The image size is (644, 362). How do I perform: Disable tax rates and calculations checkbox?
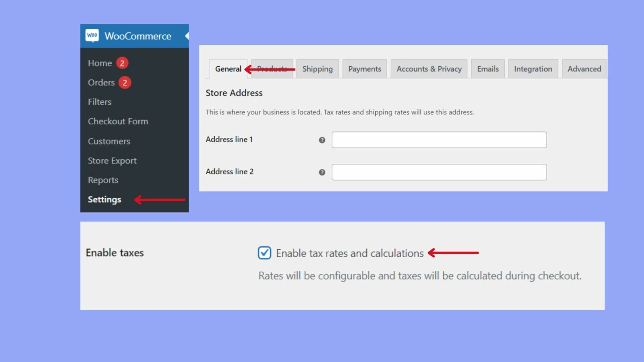[264, 253]
